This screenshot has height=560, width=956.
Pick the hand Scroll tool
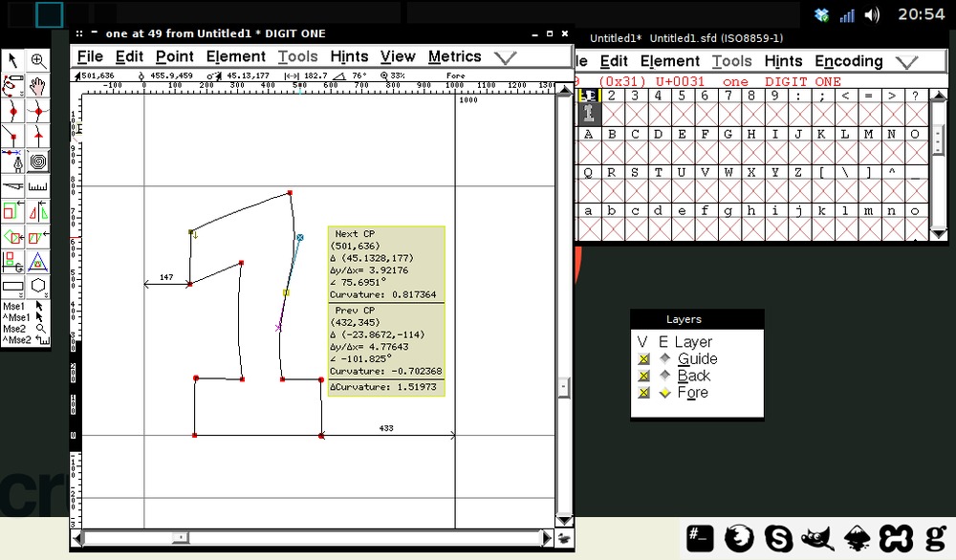tap(38, 86)
